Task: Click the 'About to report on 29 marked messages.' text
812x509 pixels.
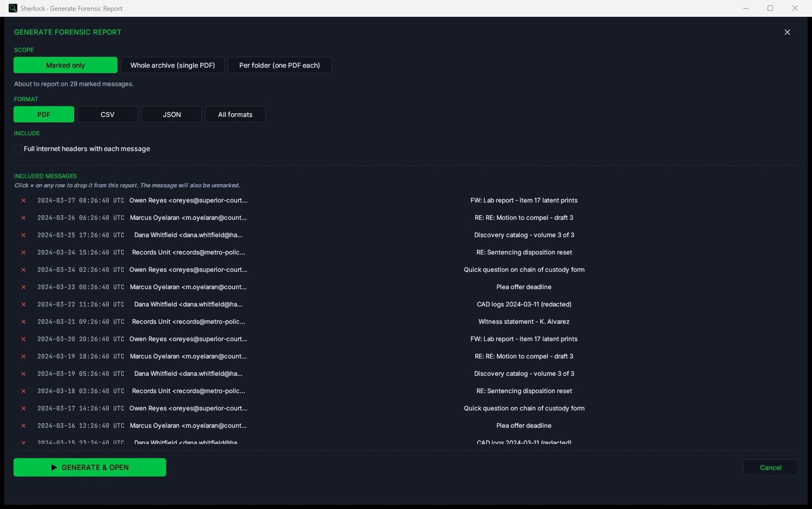Action: [74, 84]
